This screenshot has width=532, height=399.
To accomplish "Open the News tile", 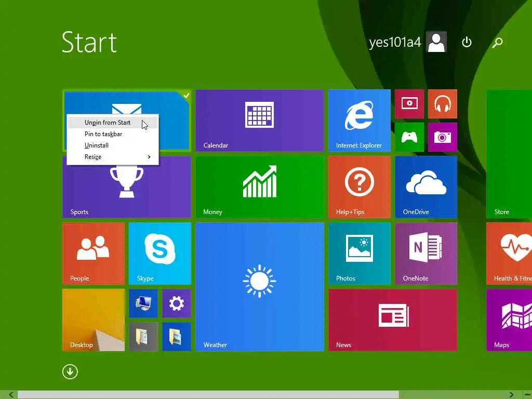I will point(393,320).
